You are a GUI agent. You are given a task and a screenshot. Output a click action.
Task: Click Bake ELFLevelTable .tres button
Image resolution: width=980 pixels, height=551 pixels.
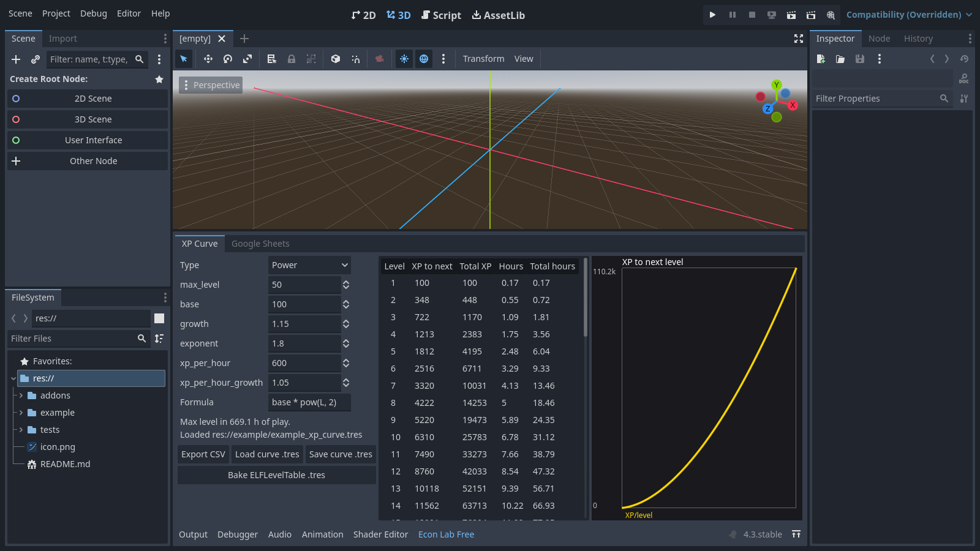[276, 475]
